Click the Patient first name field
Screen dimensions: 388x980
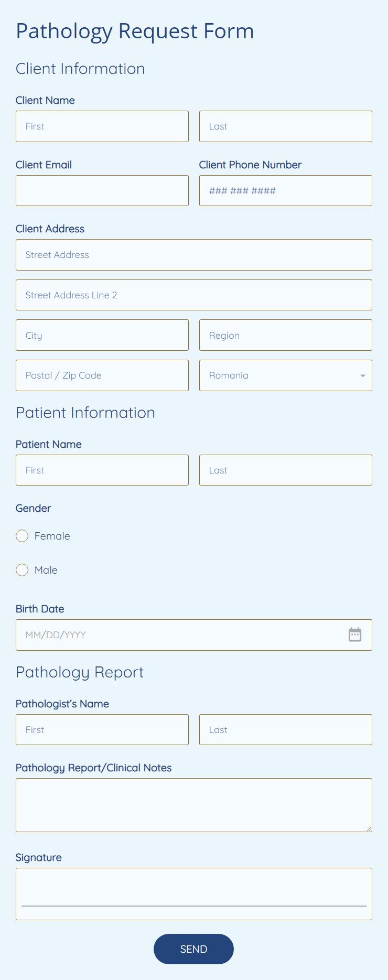pyautogui.click(x=102, y=470)
